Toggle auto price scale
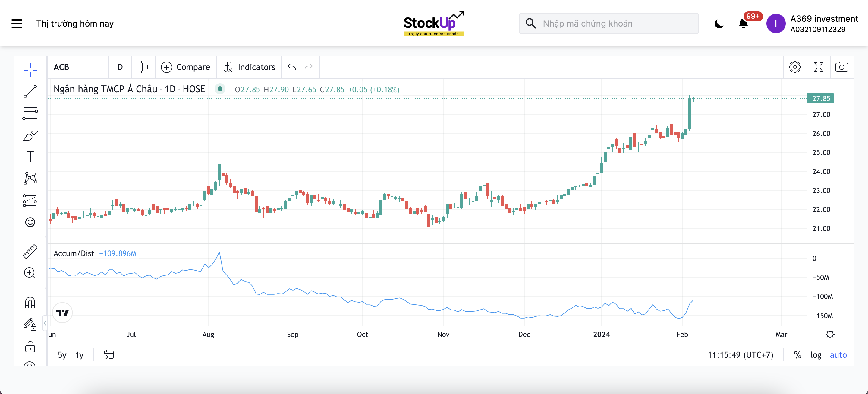Screen dimensions: 868x394 pyautogui.click(x=838, y=355)
